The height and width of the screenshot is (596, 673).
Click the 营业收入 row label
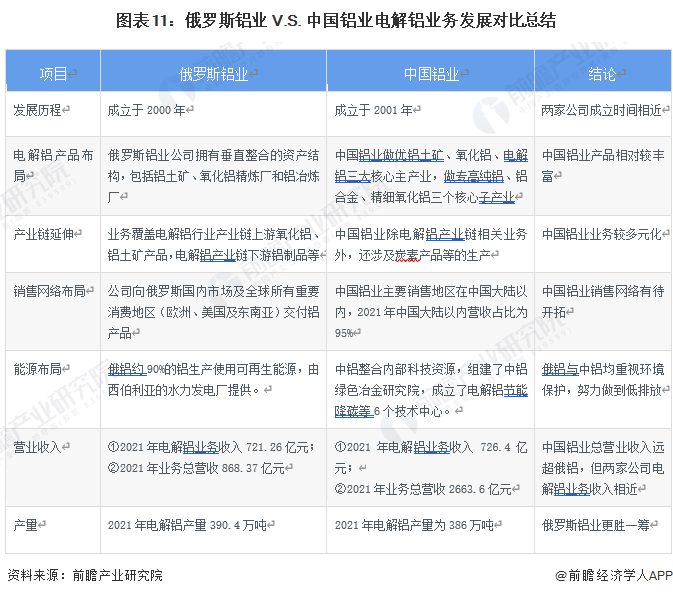(42, 446)
